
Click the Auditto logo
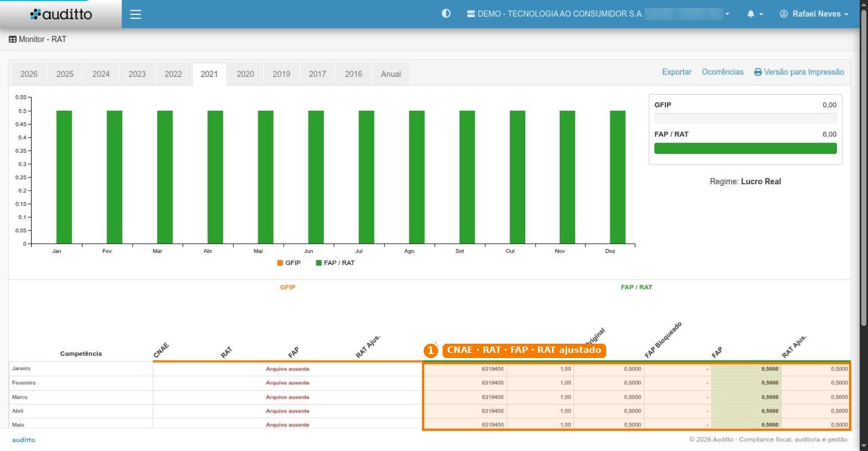tap(61, 14)
